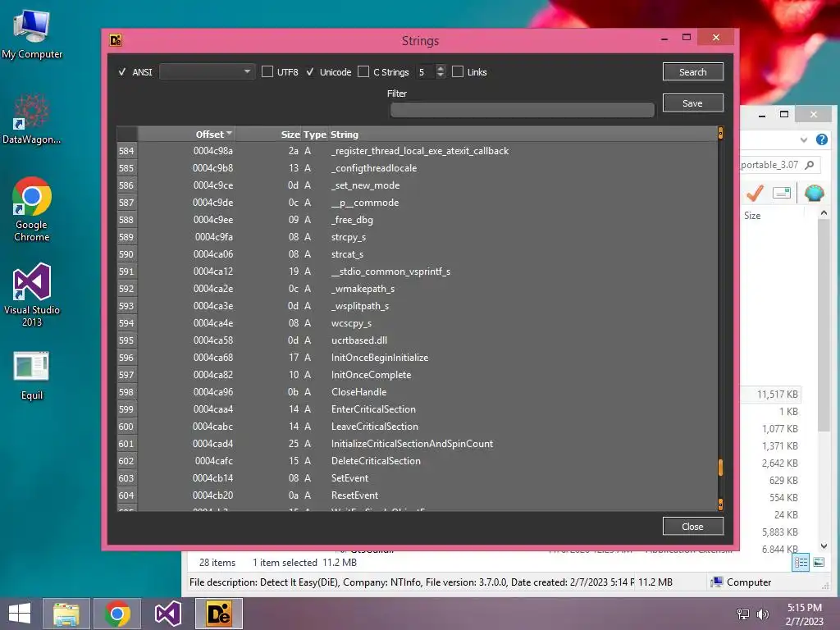Toggle the Unicode checkbox

point(310,72)
